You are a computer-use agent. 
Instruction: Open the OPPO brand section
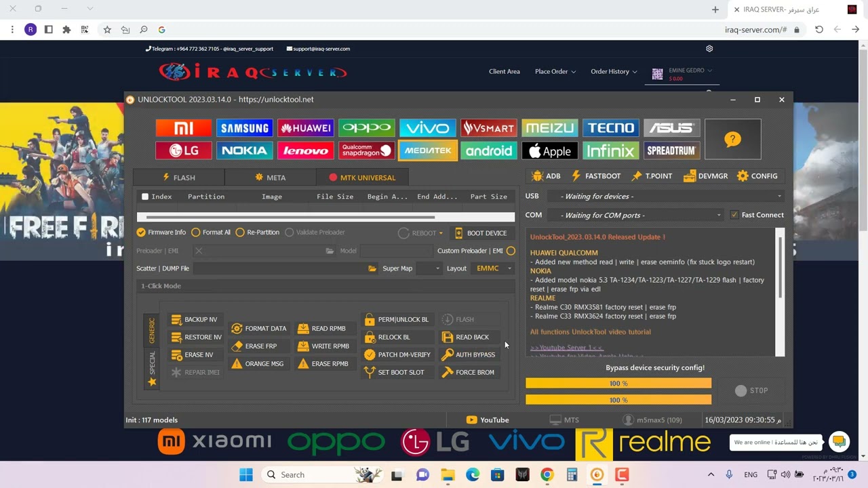pyautogui.click(x=367, y=128)
